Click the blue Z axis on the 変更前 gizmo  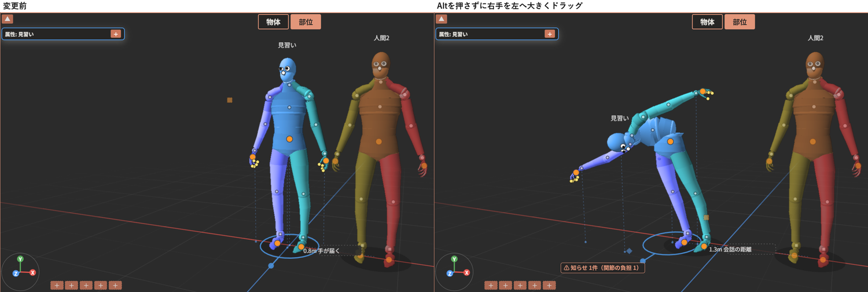pyautogui.click(x=16, y=273)
